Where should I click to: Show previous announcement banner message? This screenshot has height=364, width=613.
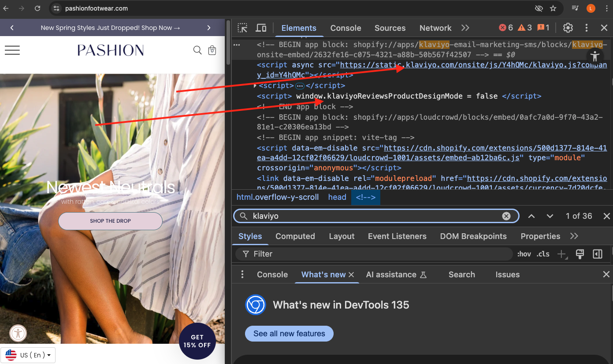(12, 28)
